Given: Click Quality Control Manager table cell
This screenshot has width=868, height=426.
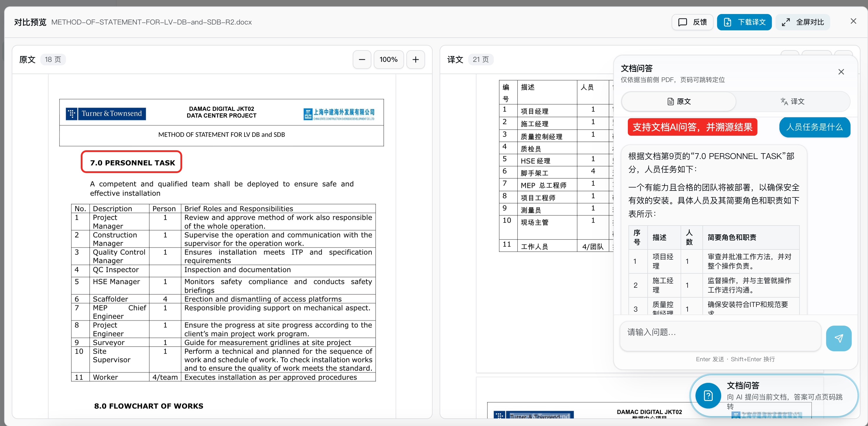Looking at the screenshot, I should 119,256.
